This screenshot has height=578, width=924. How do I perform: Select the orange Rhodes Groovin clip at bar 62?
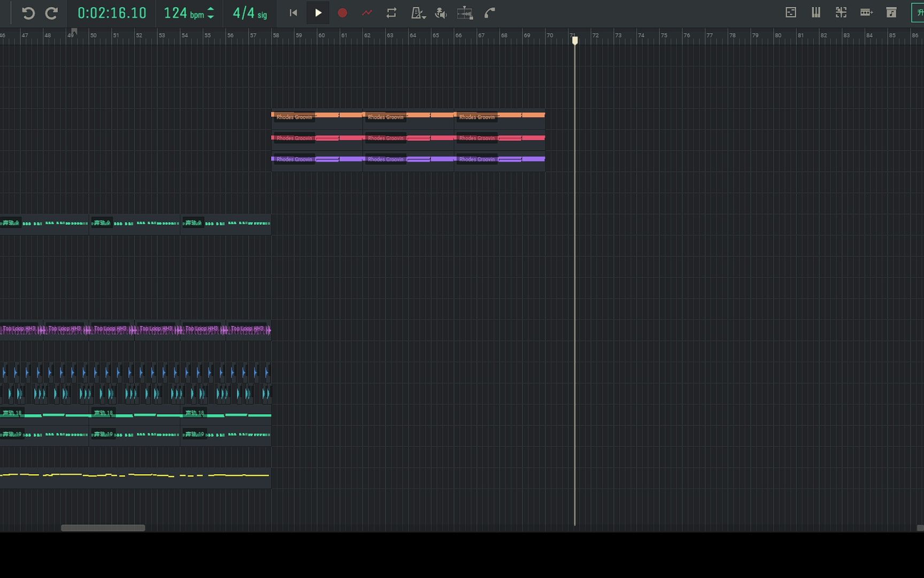[409, 119]
